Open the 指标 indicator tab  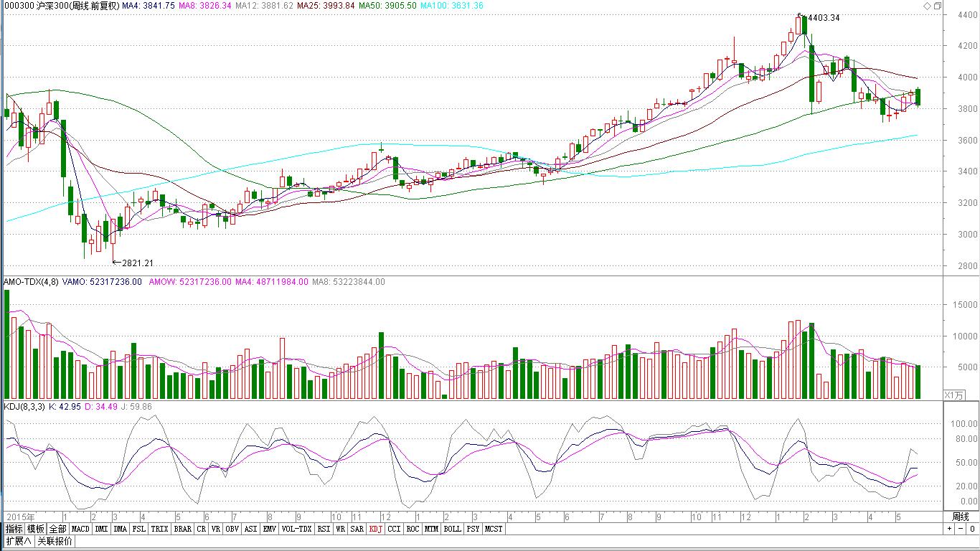point(14,529)
